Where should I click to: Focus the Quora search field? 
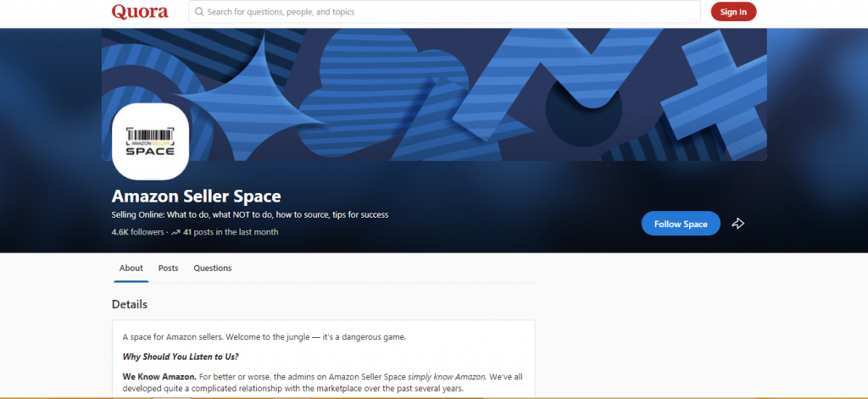[x=444, y=12]
